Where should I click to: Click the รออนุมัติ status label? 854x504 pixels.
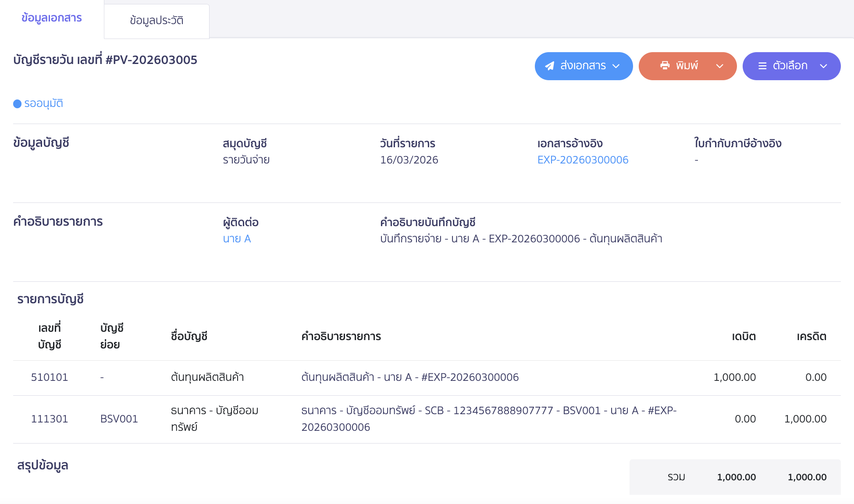click(x=43, y=104)
